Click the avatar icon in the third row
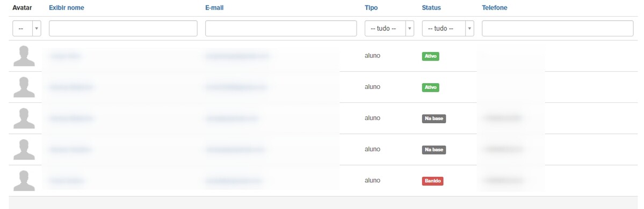Image resolution: width=644 pixels, height=209 pixels. (24, 118)
